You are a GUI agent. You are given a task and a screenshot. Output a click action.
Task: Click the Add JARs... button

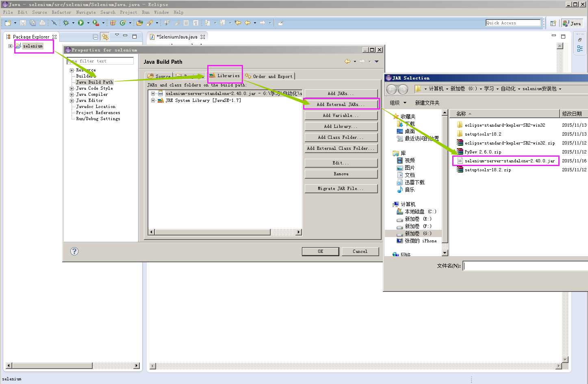click(x=341, y=94)
